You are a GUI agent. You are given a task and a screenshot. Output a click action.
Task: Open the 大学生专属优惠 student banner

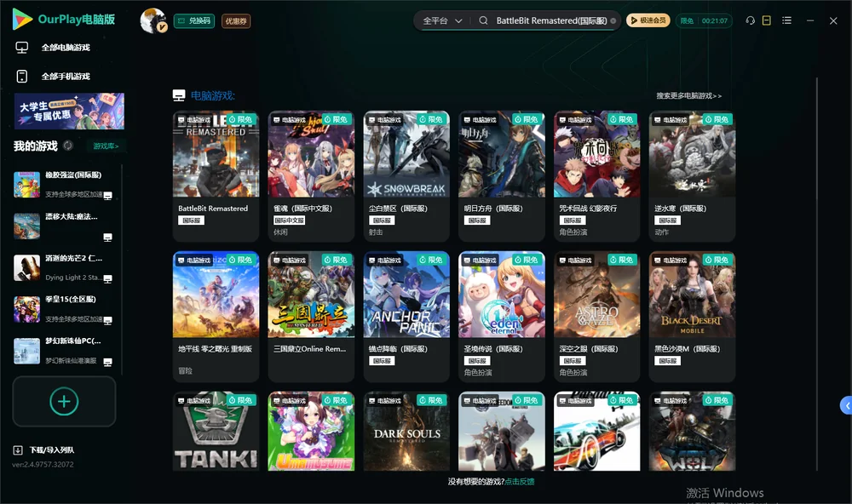(x=69, y=112)
